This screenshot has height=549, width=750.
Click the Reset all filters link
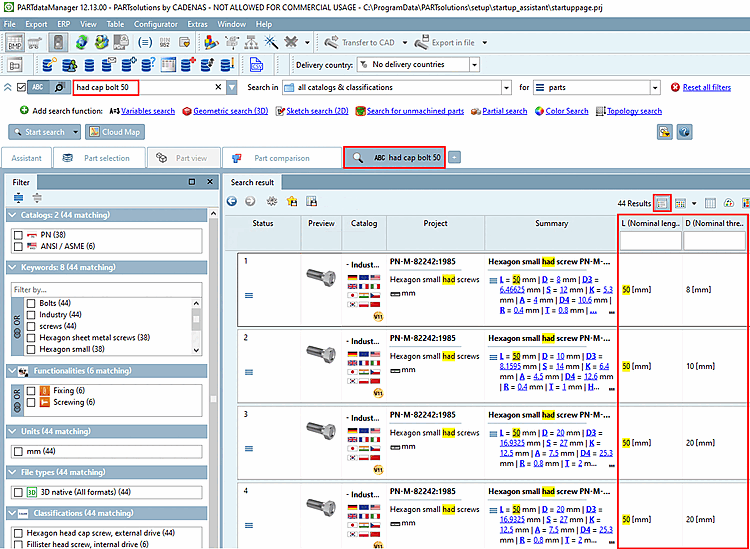[x=707, y=88]
